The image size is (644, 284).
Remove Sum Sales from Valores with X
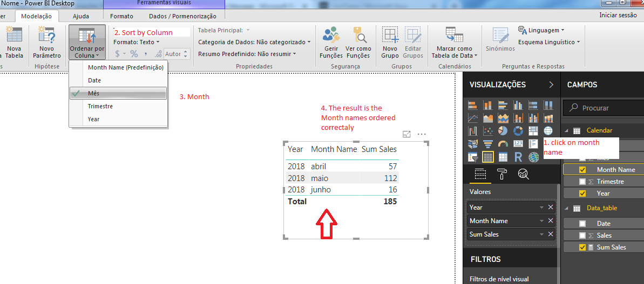(x=551, y=234)
